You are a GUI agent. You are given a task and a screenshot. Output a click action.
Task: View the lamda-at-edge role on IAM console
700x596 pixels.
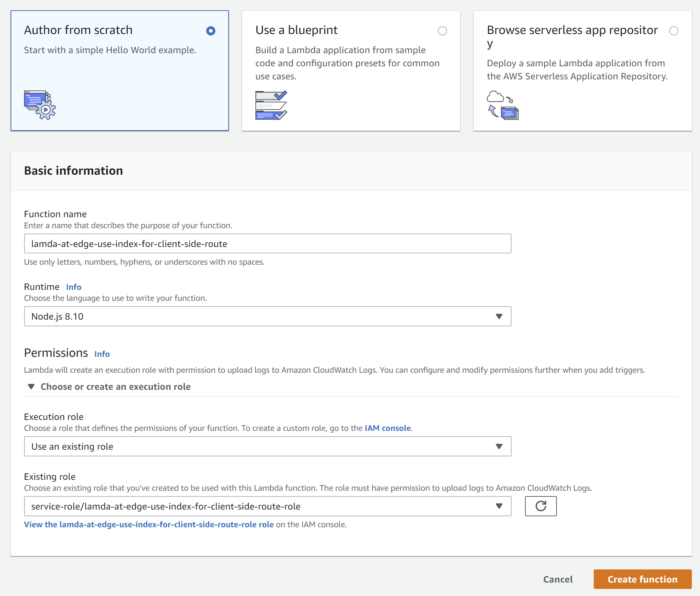click(149, 524)
